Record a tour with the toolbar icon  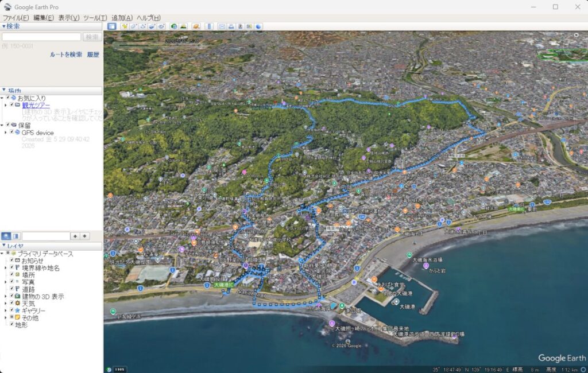(161, 26)
